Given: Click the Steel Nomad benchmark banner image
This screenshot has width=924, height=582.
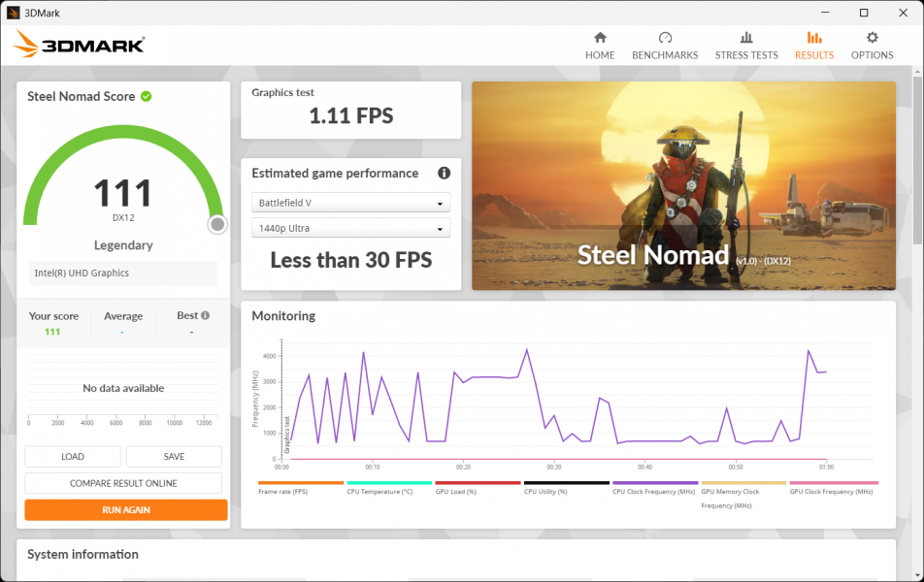Looking at the screenshot, I should [x=683, y=185].
